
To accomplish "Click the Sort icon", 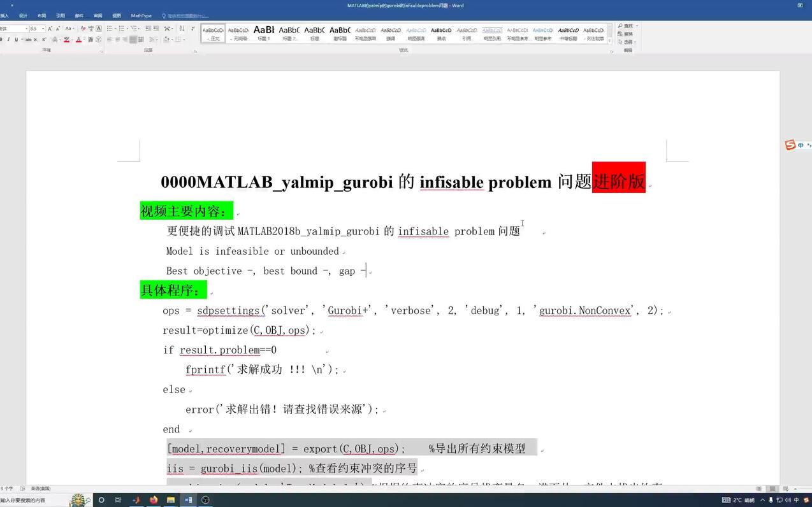I will tap(182, 29).
